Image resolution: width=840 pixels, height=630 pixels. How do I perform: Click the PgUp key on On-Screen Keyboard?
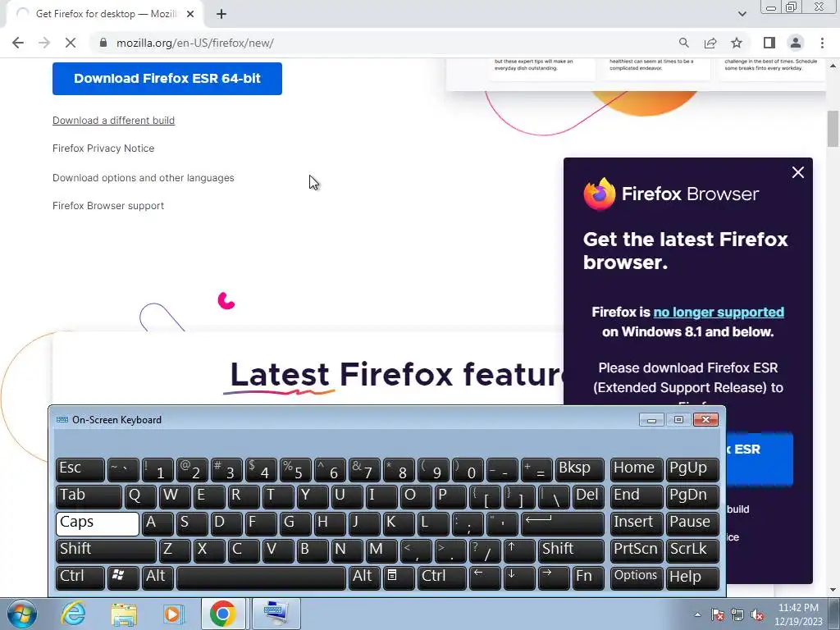click(x=692, y=469)
